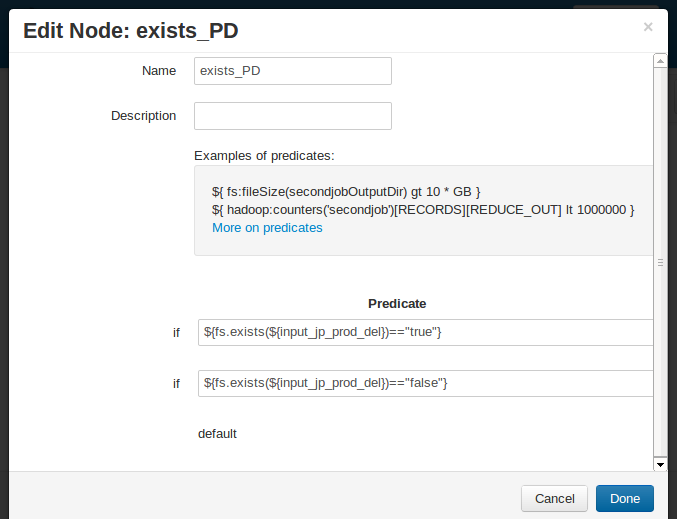Confirm changes with the Done button

(x=624, y=498)
